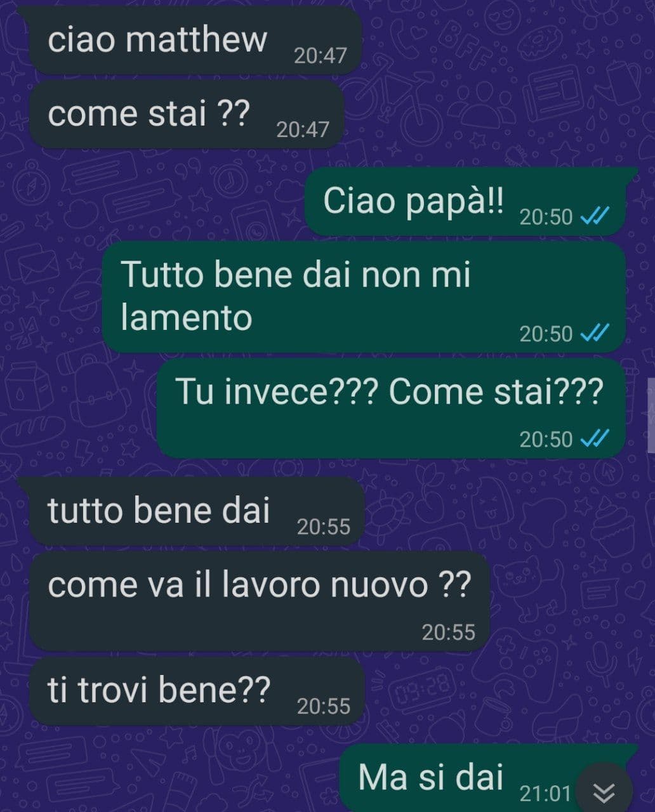Tap the 21:01 timestamp on 'Ma si dai'
This screenshot has height=812, width=655.
pos(545,793)
